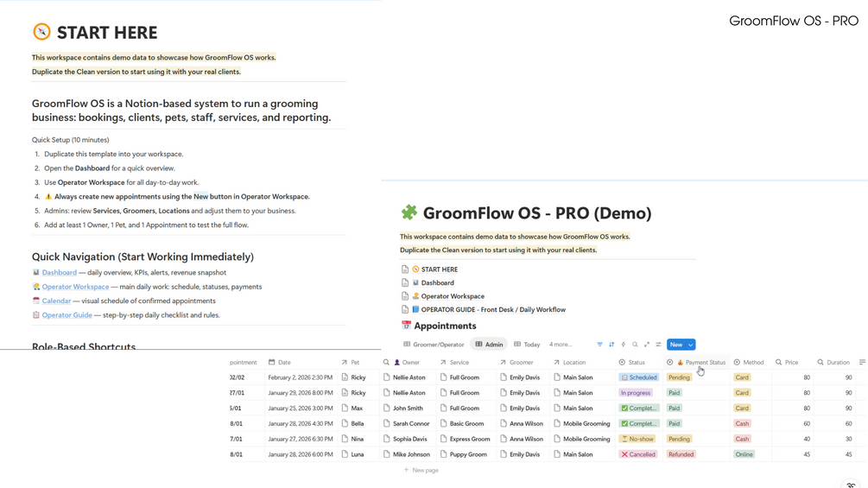Click the page icon beside Puppy Groom

(x=443, y=454)
